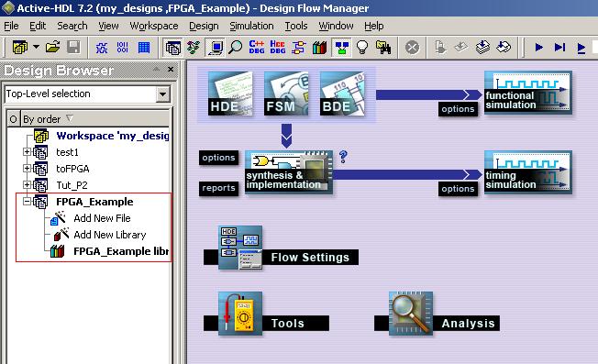
Task: Click options under functional simulation
Action: point(458,109)
